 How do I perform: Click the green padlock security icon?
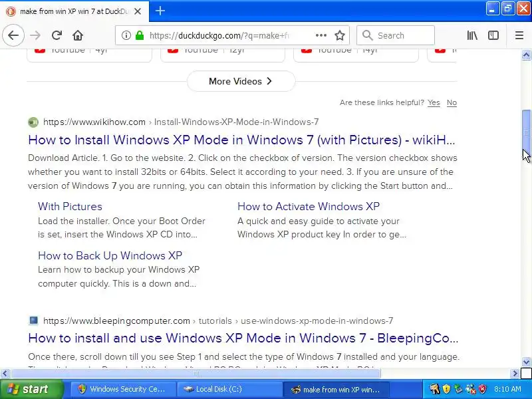click(140, 35)
